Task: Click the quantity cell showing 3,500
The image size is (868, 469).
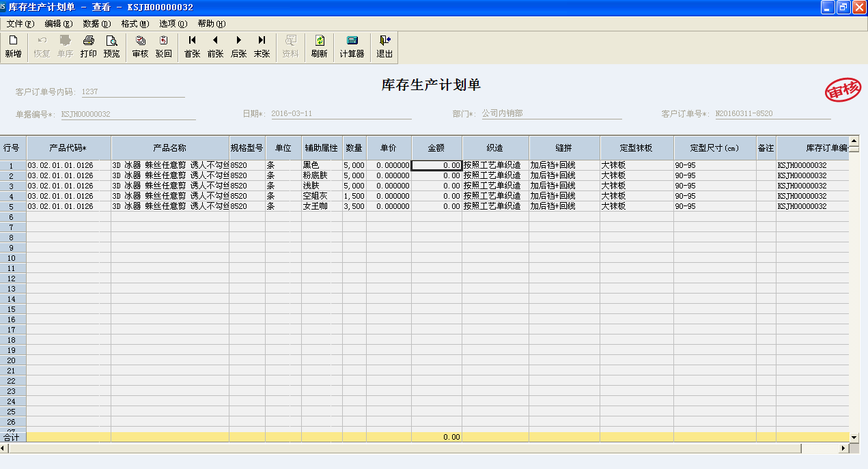Action: pos(354,206)
